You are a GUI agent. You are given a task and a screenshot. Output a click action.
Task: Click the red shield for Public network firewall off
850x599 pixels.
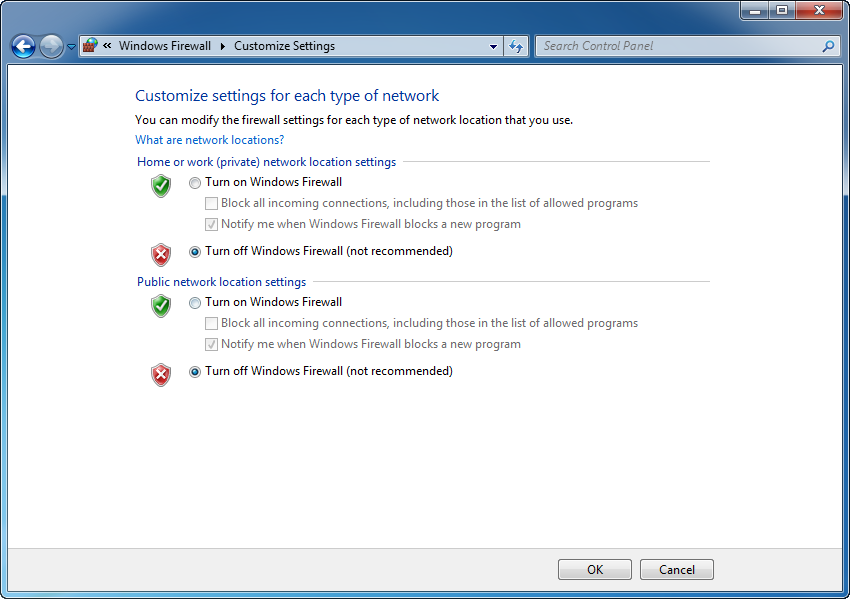pyautogui.click(x=160, y=375)
